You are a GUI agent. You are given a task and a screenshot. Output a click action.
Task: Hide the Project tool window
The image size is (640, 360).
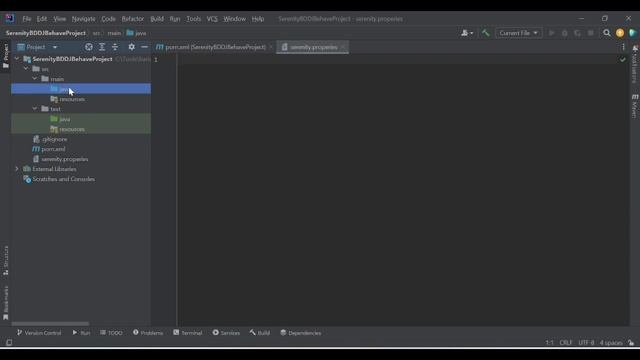click(x=144, y=47)
